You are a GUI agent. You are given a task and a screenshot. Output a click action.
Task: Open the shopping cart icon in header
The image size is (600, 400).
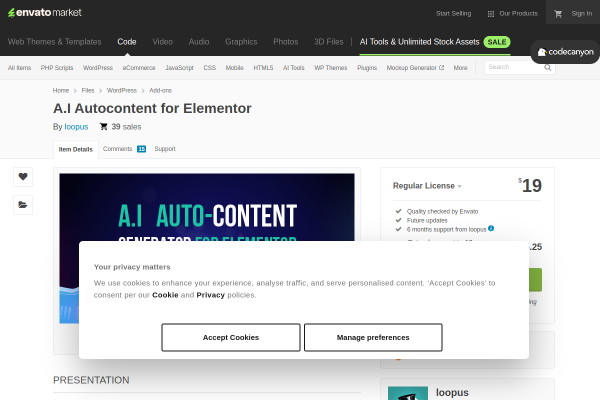pos(558,14)
